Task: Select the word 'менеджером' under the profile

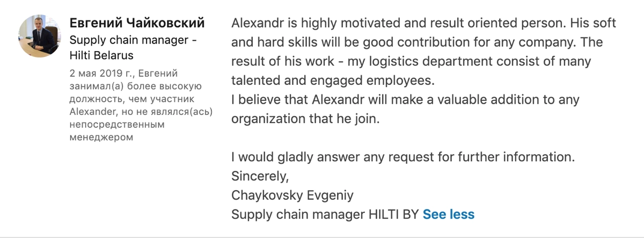Action: (x=101, y=138)
